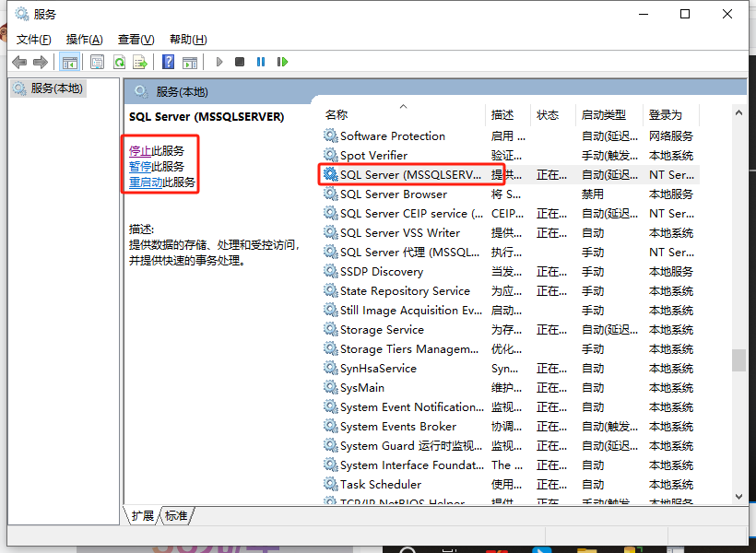Viewport: 756px width, 553px height.
Task: Open the Properties toolbar icon
Action: point(98,62)
